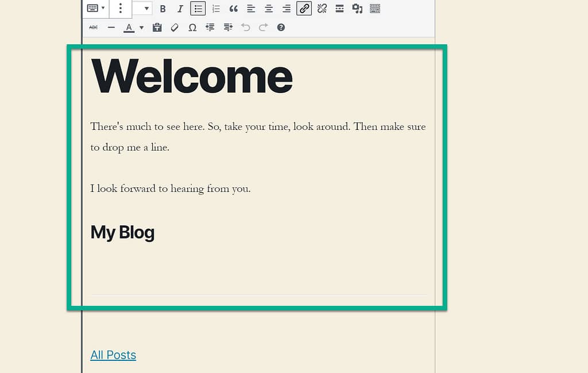Screen dimensions: 588x373
Task: Apply the text color A swatch
Action: pos(129,27)
